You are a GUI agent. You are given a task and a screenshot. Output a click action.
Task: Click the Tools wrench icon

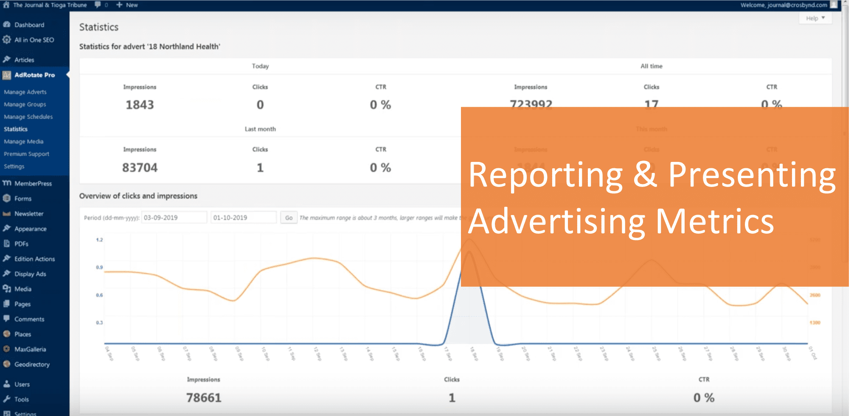coord(7,399)
